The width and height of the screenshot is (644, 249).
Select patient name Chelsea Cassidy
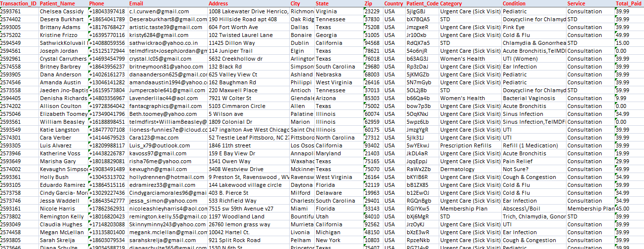[63, 11]
